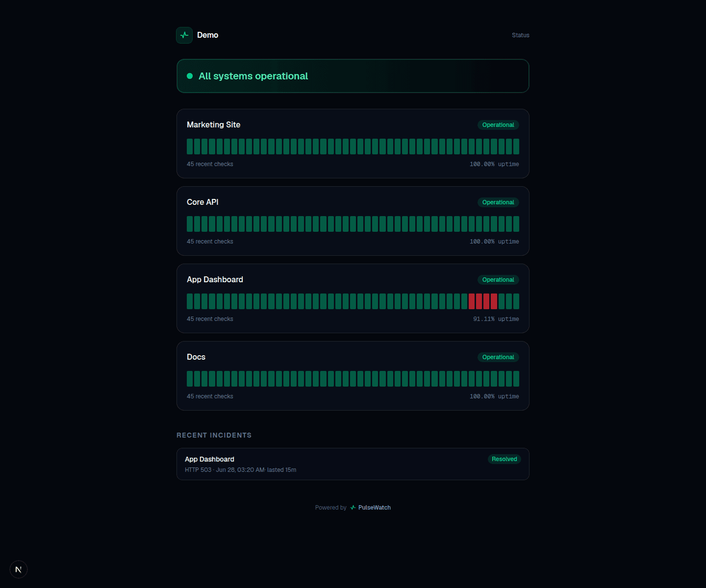Click the Resolved incident badge
The image size is (706, 588).
504,459
